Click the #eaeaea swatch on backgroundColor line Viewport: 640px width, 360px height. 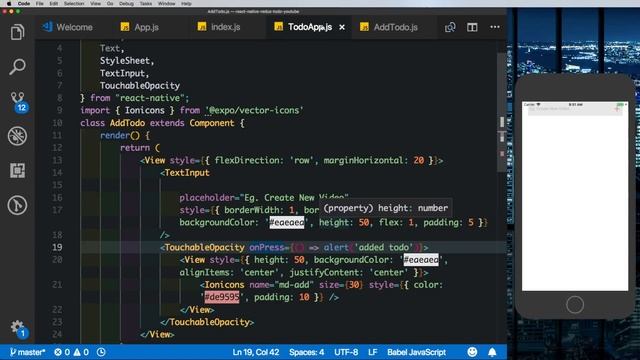click(287, 222)
